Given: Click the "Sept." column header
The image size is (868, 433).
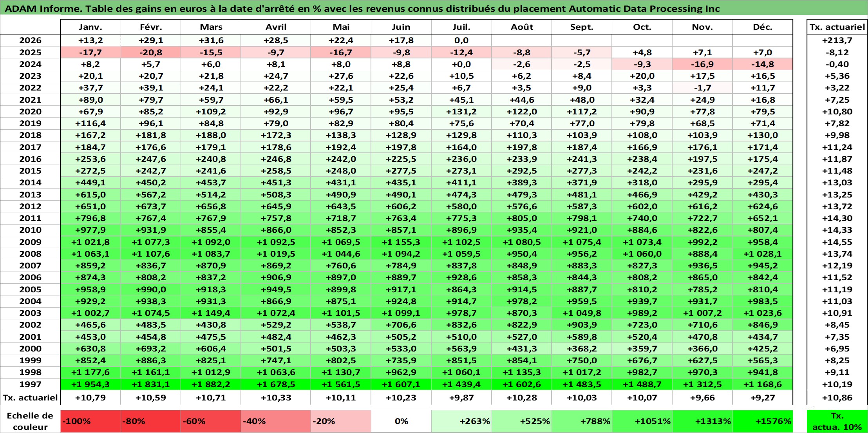Looking at the screenshot, I should [582, 27].
